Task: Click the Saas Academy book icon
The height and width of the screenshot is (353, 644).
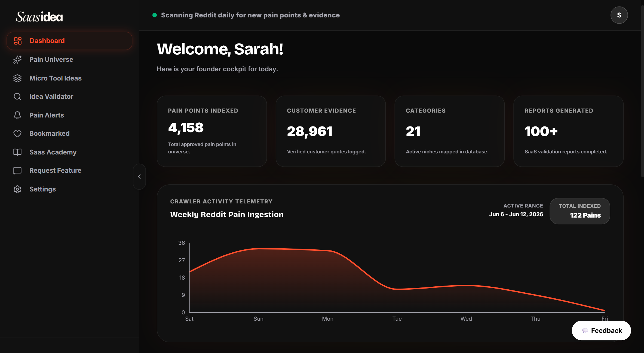Action: [17, 152]
